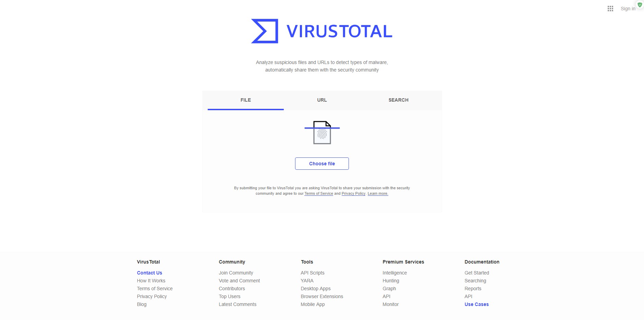Click the 'Premium Services' footer heading
The width and height of the screenshot is (644, 320).
[403, 262]
